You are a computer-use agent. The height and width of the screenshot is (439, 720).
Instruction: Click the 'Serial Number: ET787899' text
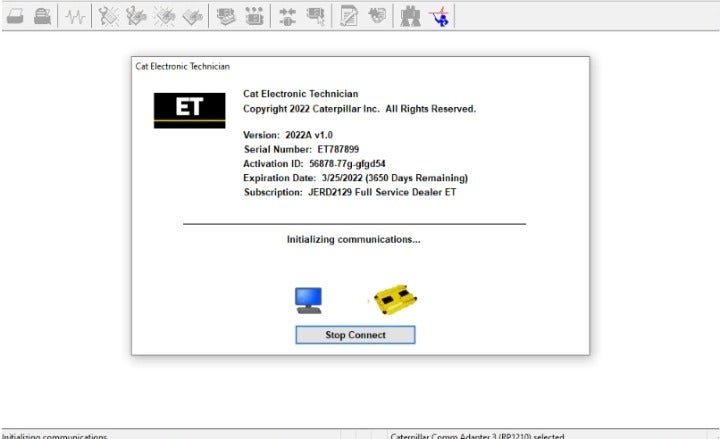coord(301,149)
